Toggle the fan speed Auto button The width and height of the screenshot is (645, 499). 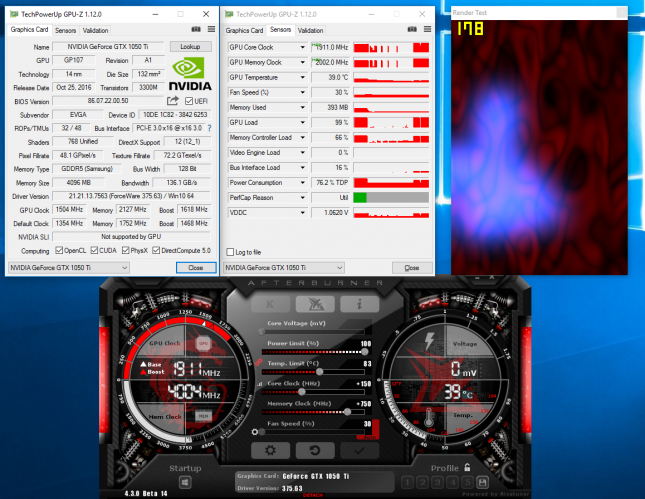[x=370, y=437]
